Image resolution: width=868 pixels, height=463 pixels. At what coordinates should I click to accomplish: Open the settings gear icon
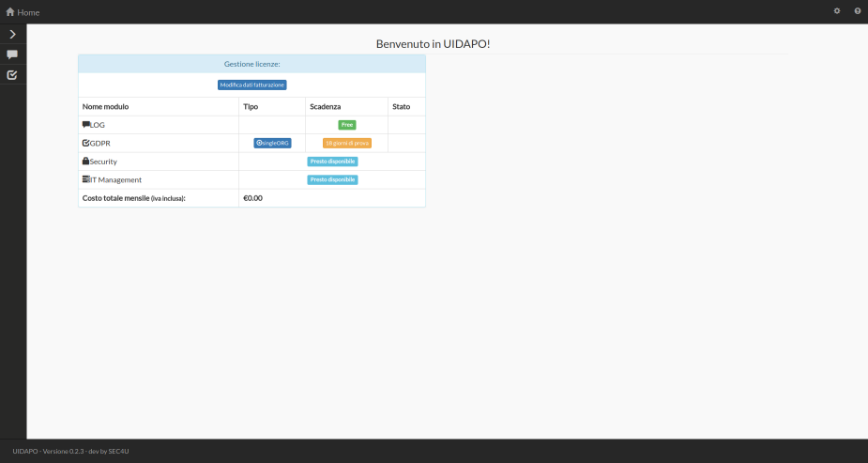pos(837,11)
